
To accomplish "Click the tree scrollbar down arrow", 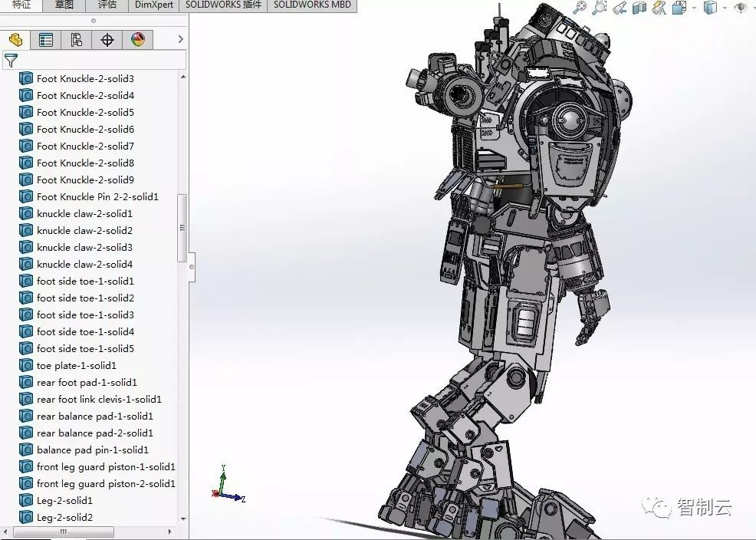I will [x=182, y=519].
